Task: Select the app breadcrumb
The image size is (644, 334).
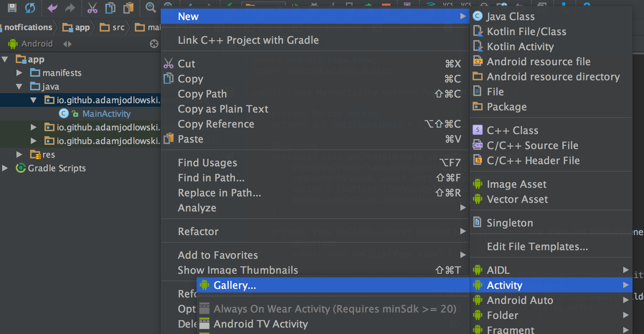Action: coord(76,27)
